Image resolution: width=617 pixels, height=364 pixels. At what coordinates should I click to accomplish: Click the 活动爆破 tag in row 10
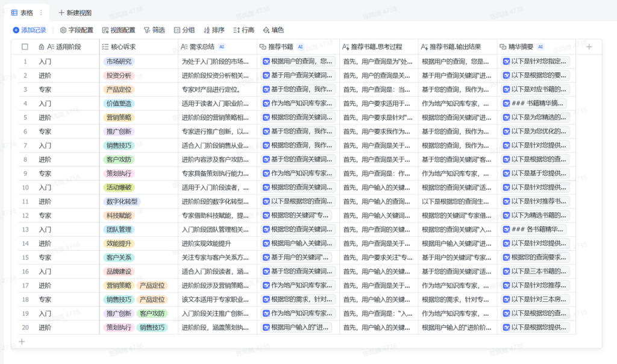click(x=119, y=187)
